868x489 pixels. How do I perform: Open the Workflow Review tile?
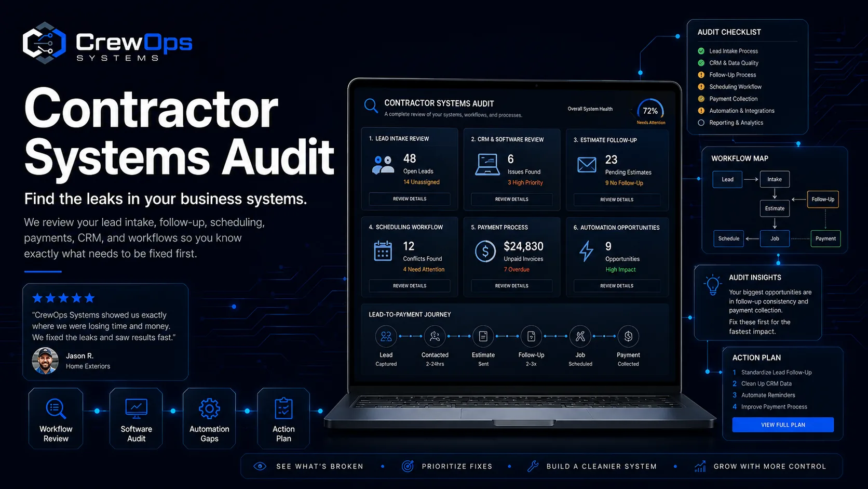[56, 418]
